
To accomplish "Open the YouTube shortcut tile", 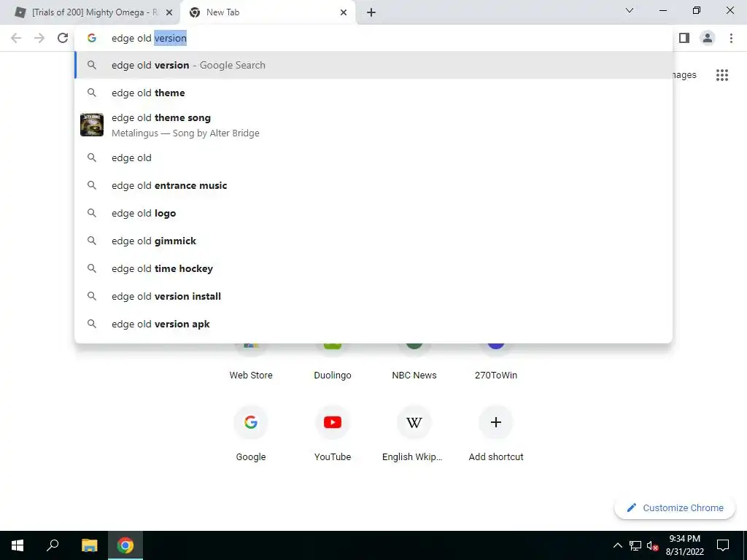I will click(333, 432).
